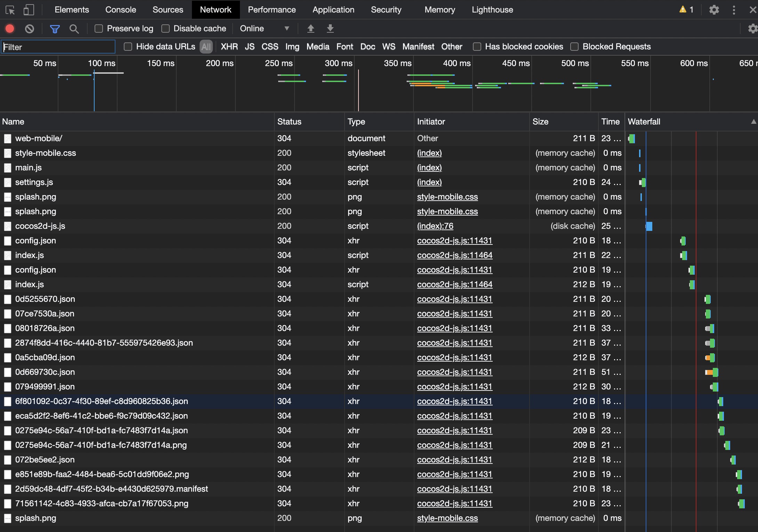Sort by the Waterfall column arrow

[x=753, y=122]
